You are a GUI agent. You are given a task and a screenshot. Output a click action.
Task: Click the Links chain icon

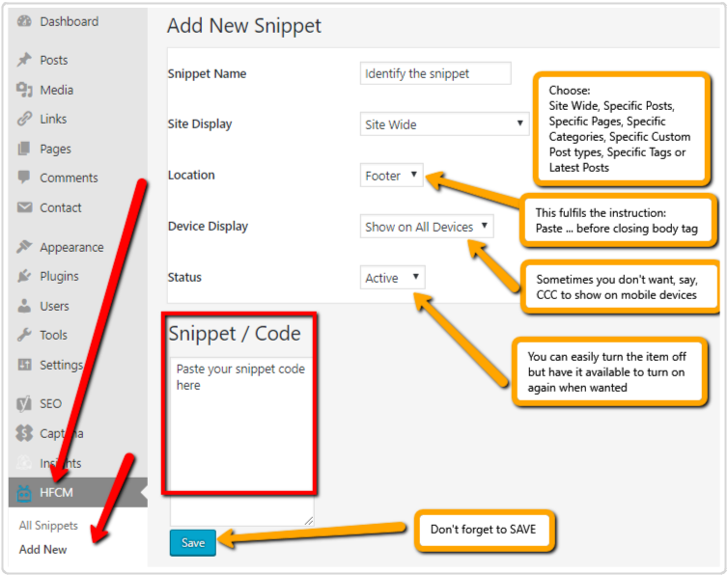[x=24, y=119]
